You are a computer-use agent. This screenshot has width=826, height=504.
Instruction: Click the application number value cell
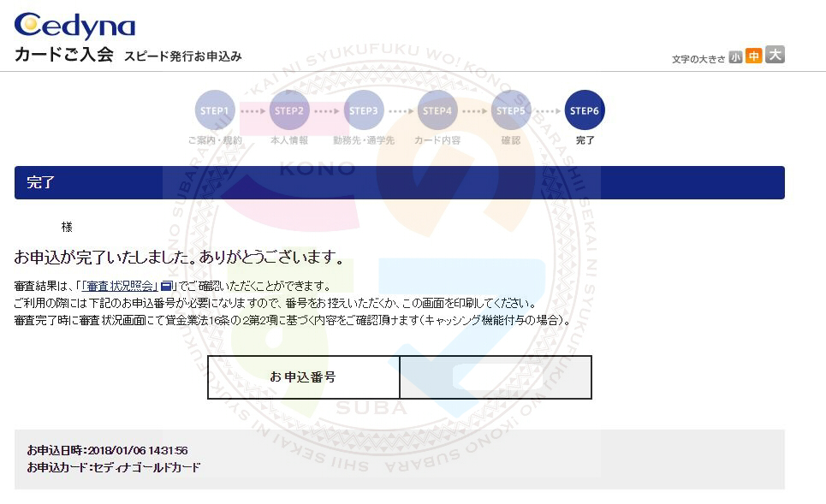tap(496, 377)
